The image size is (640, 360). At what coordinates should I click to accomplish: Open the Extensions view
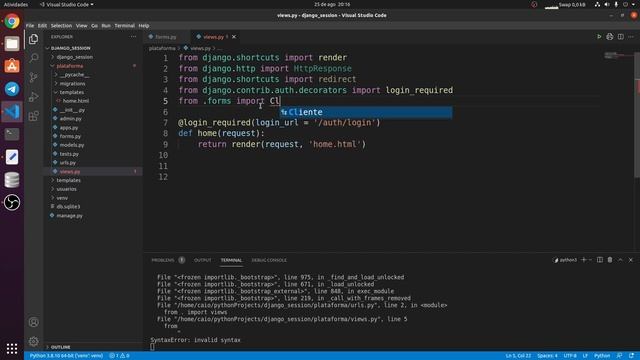[x=33, y=116]
